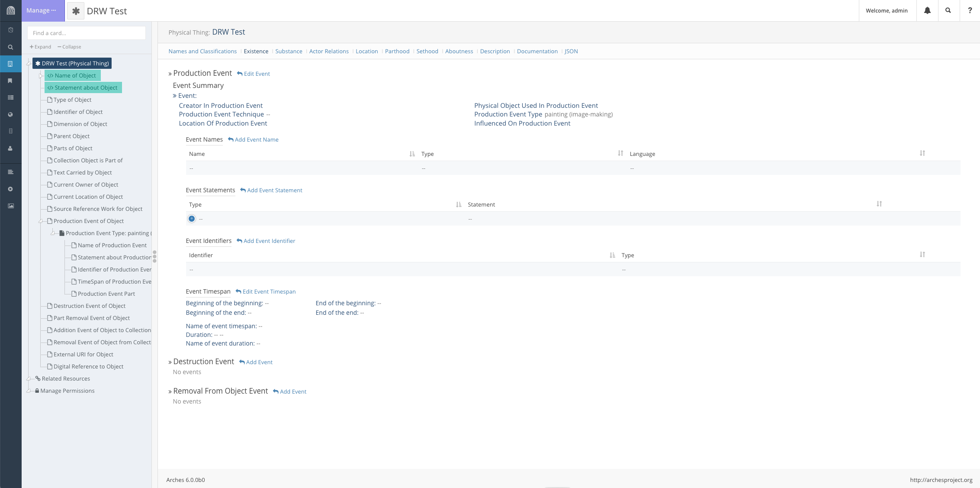
Task: Toggle sort order on the Language column
Action: point(922,153)
